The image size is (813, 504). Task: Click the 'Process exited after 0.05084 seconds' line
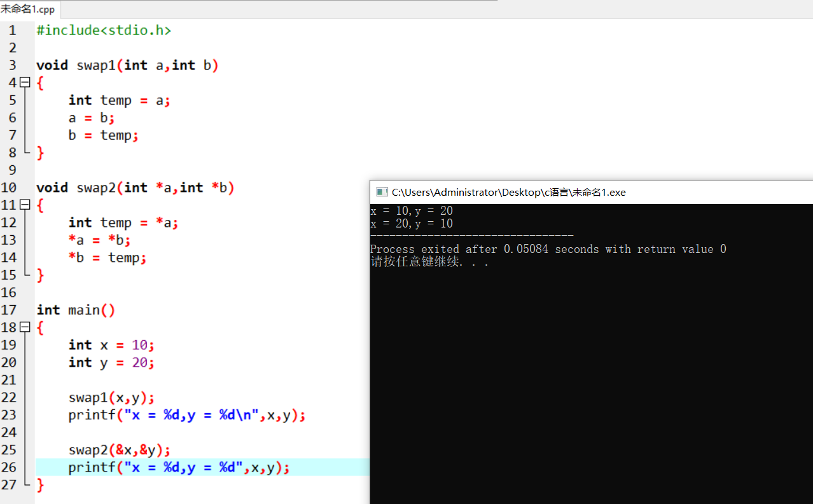[x=548, y=249]
